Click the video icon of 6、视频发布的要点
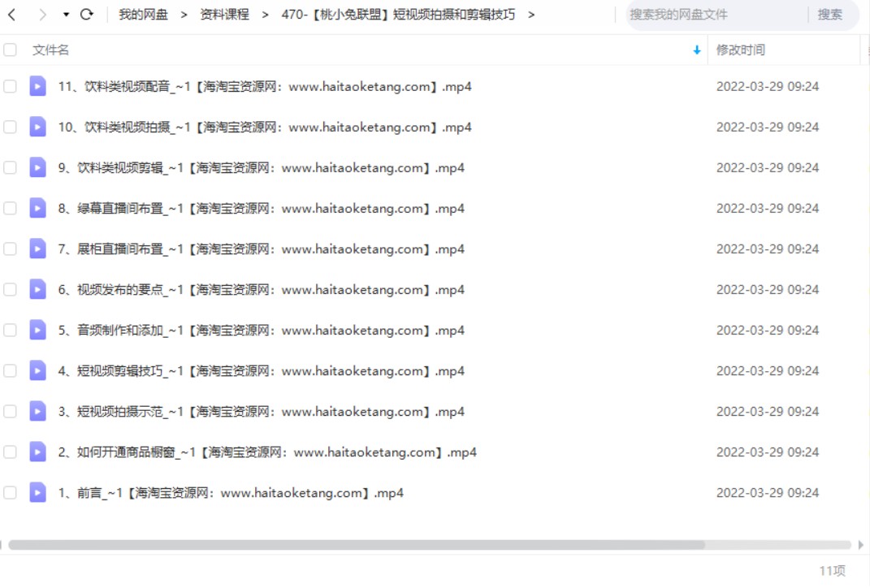870x588 pixels. (37, 289)
